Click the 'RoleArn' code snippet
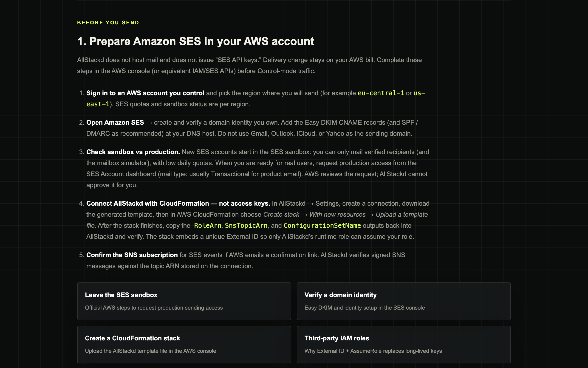This screenshot has height=368, width=588. pos(207,225)
